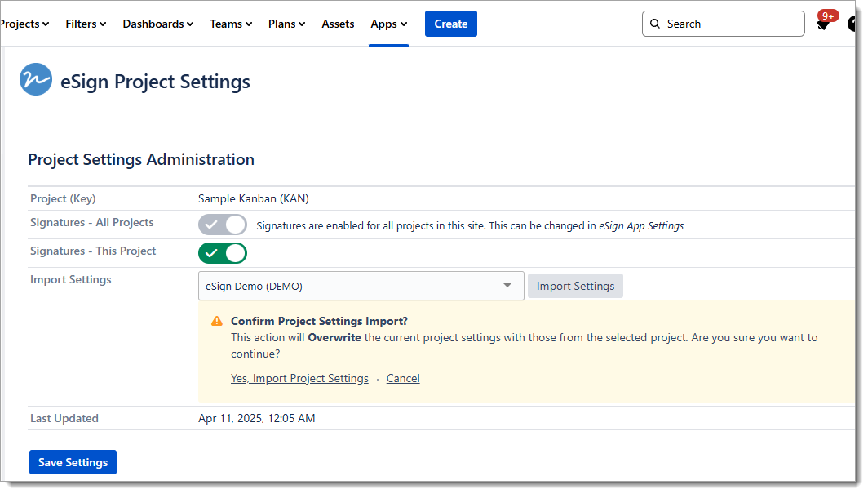
Task: Open the Teams menu
Action: pyautogui.click(x=231, y=24)
